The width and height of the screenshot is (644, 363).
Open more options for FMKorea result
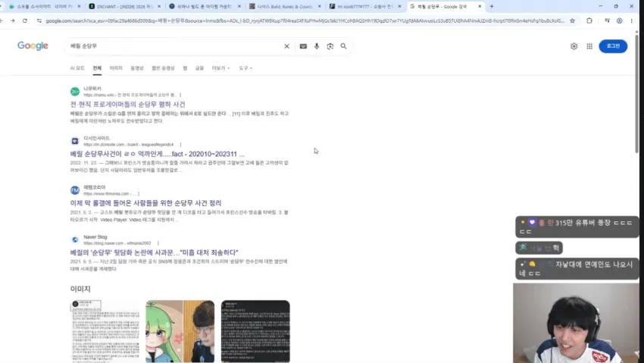[x=139, y=194]
